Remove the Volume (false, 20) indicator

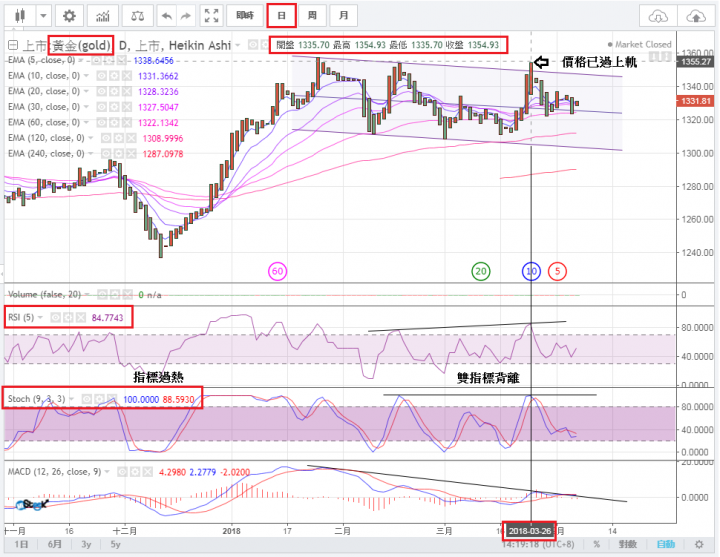coord(127,294)
